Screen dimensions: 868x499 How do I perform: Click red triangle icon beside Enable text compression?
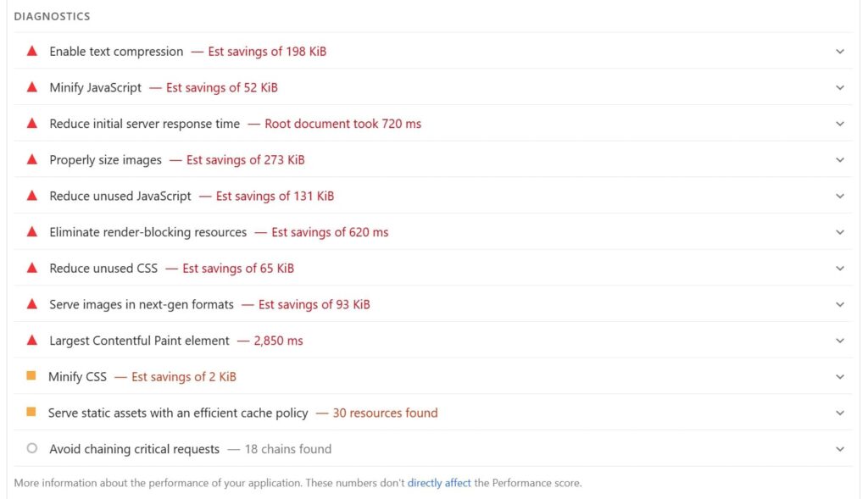(32, 51)
